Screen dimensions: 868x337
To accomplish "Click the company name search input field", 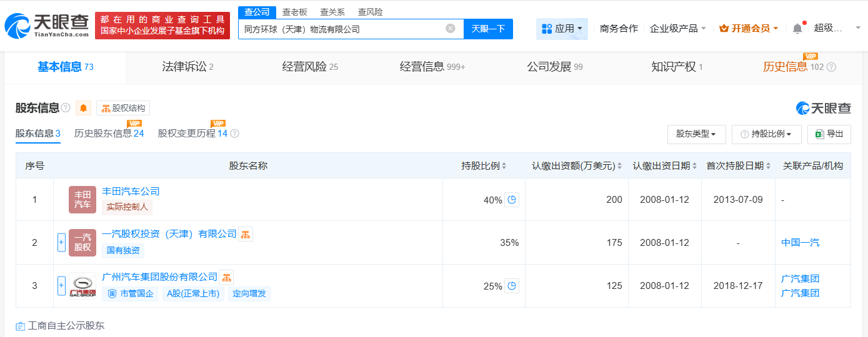I will (344, 29).
